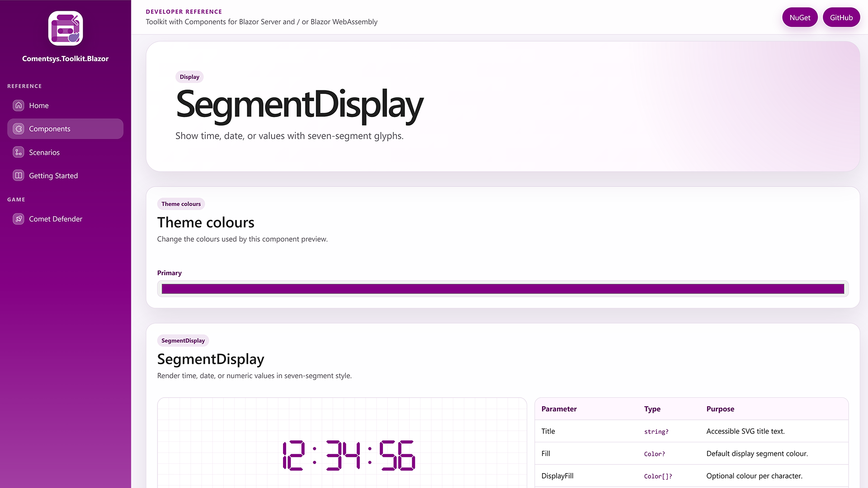
Task: Click 'Accessible SVG title text.' description
Action: pos(745,431)
